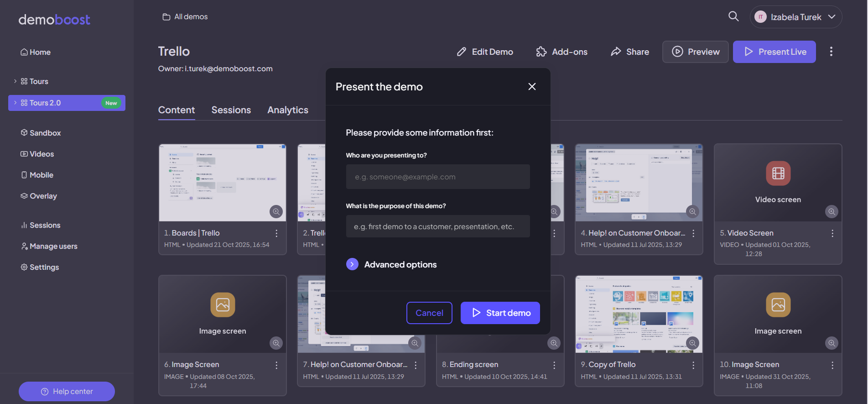Open Settings in sidebar
The width and height of the screenshot is (868, 404).
(40, 267)
